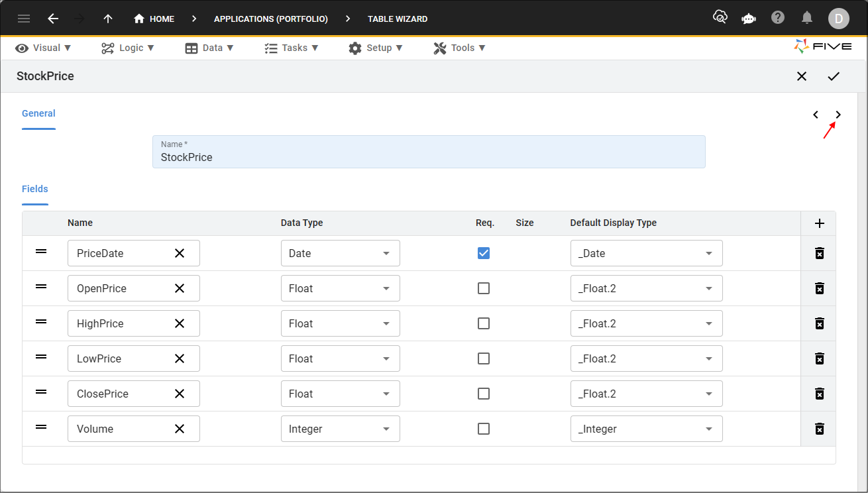
Task: Open the Tools menu
Action: coord(460,48)
